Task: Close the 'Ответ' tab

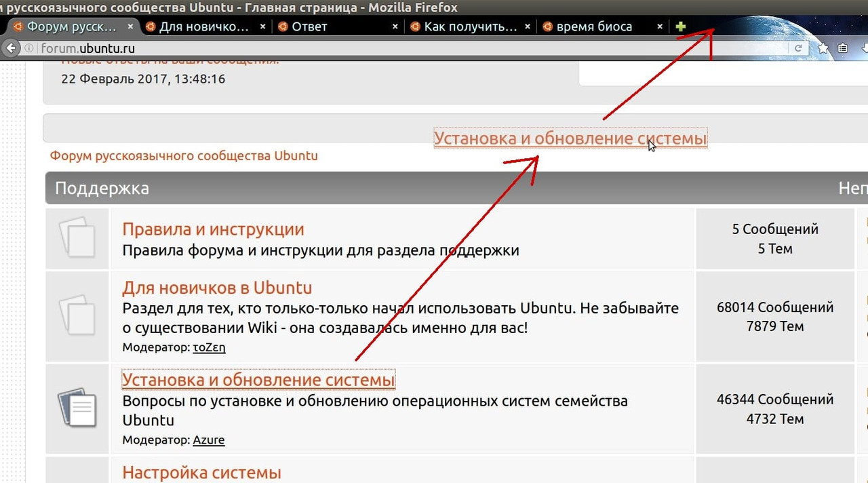Action: [x=395, y=26]
